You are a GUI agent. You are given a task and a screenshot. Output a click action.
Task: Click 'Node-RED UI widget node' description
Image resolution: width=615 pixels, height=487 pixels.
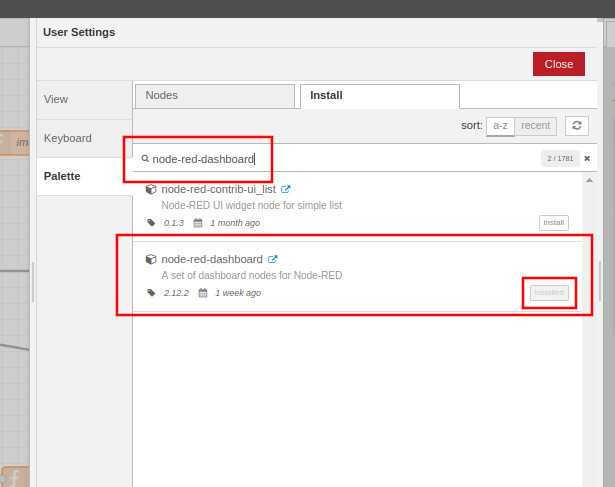click(x=251, y=205)
